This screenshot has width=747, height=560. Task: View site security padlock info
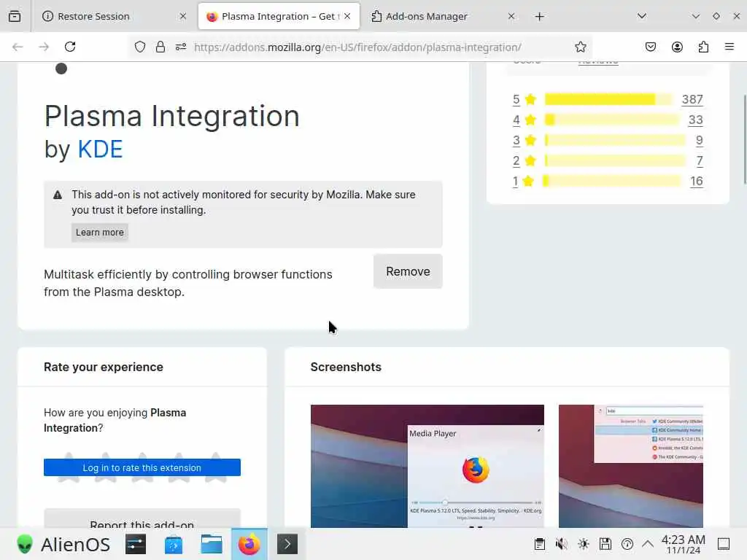160,47
